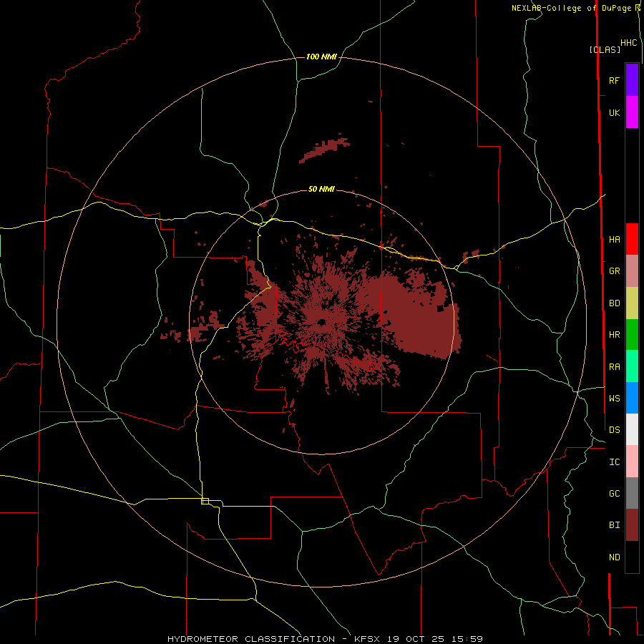Click the GR legend label
This screenshot has height=644, width=644.
coord(615,271)
